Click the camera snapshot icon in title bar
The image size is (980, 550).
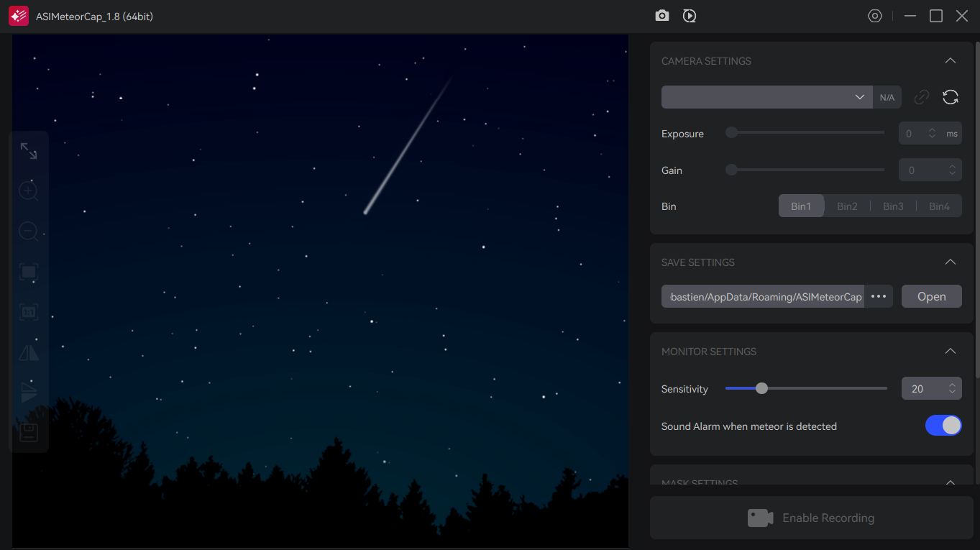click(x=662, y=16)
